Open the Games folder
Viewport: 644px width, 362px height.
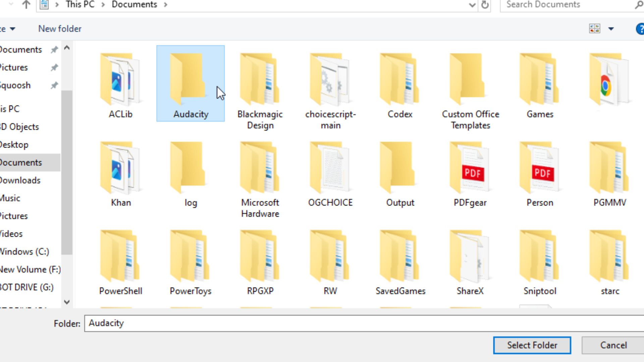pos(540,86)
